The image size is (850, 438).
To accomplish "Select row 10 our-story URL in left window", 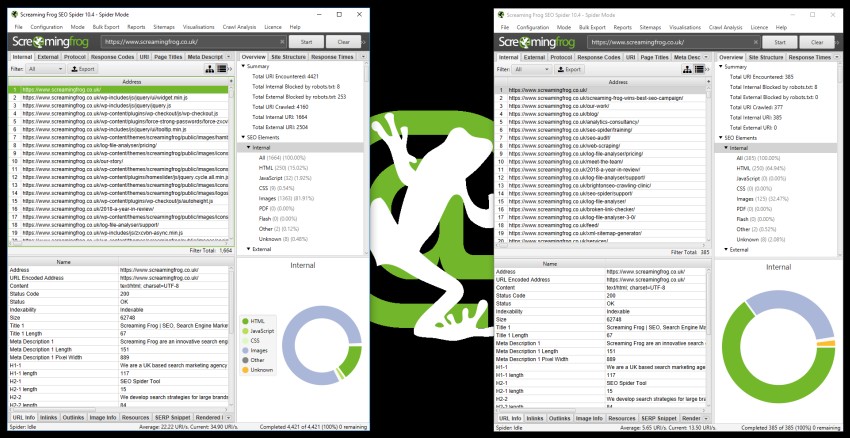I will pyautogui.click(x=118, y=161).
